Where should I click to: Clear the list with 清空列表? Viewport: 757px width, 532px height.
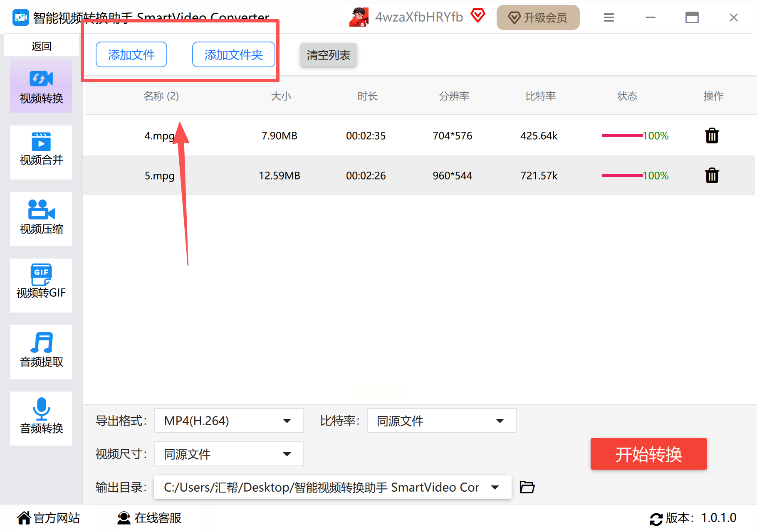[329, 55]
